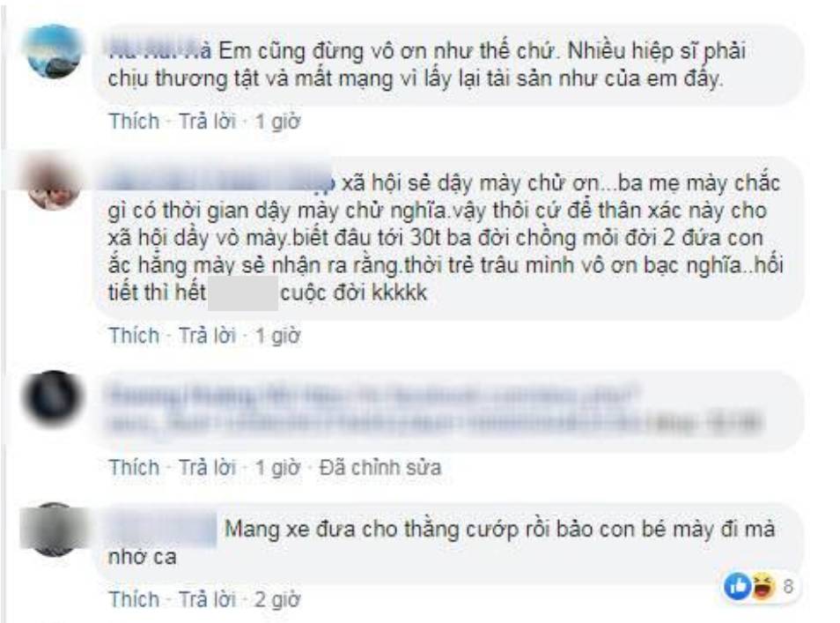Click Thích under the "nhờ ca" comment
The image size is (840, 623).
[135, 599]
